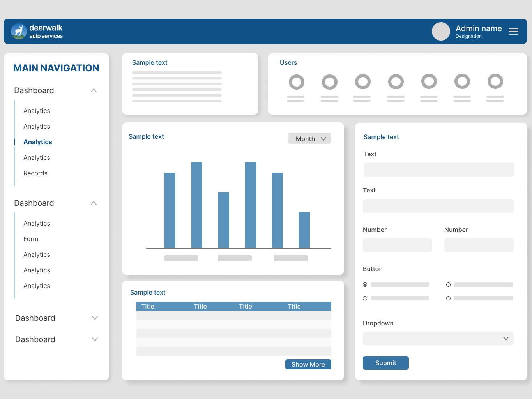
Task: Click the first Analytics under second Dashboard
Action: pos(37,223)
